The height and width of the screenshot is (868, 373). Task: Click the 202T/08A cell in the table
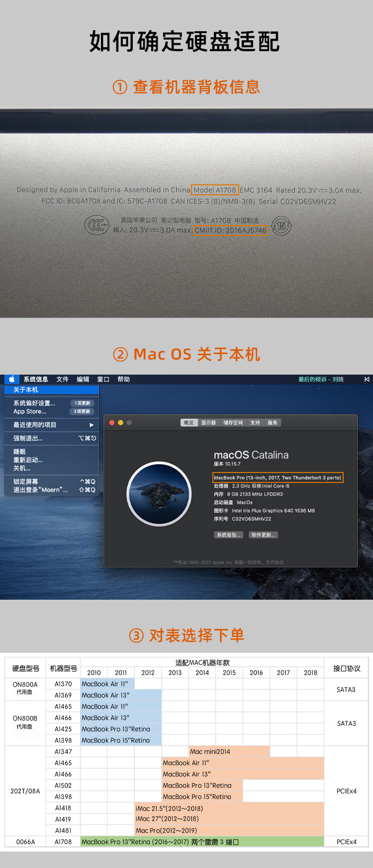point(25,791)
